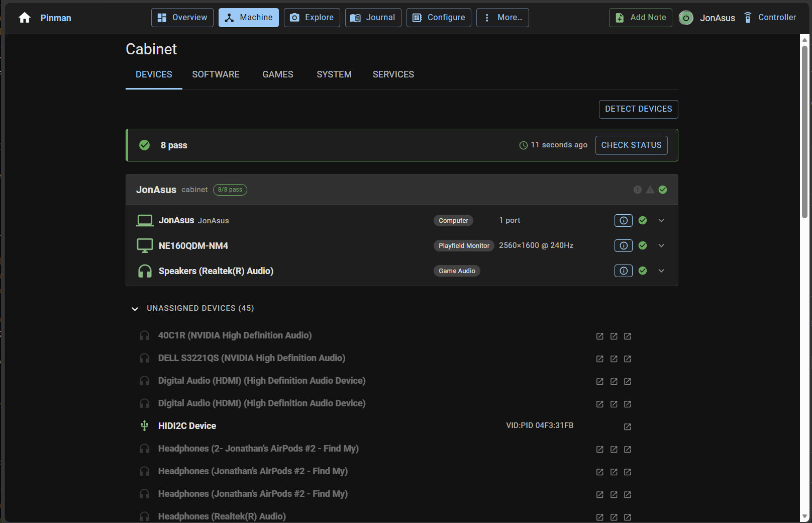This screenshot has width=812, height=523.
Task: Select the 40C1R (NVIDIA High Definition Audio) row
Action: pos(385,335)
